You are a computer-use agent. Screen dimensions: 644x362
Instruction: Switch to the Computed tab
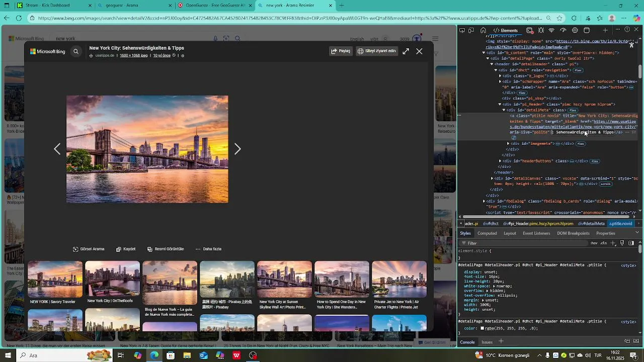click(487, 233)
